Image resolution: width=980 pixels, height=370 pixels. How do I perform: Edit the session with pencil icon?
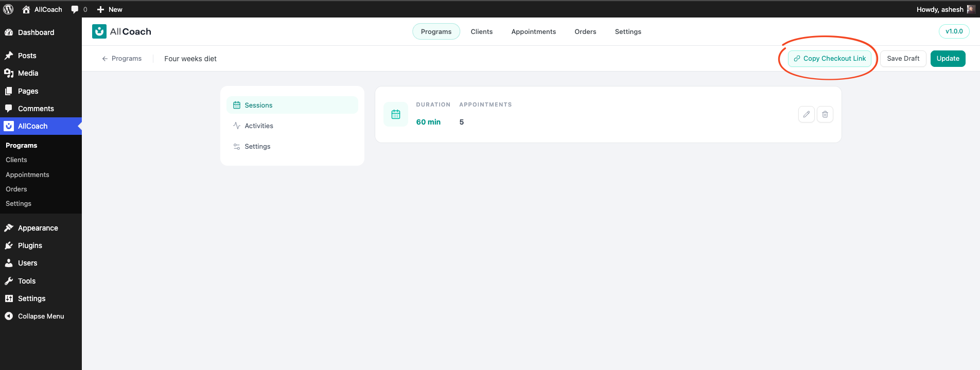(x=807, y=114)
